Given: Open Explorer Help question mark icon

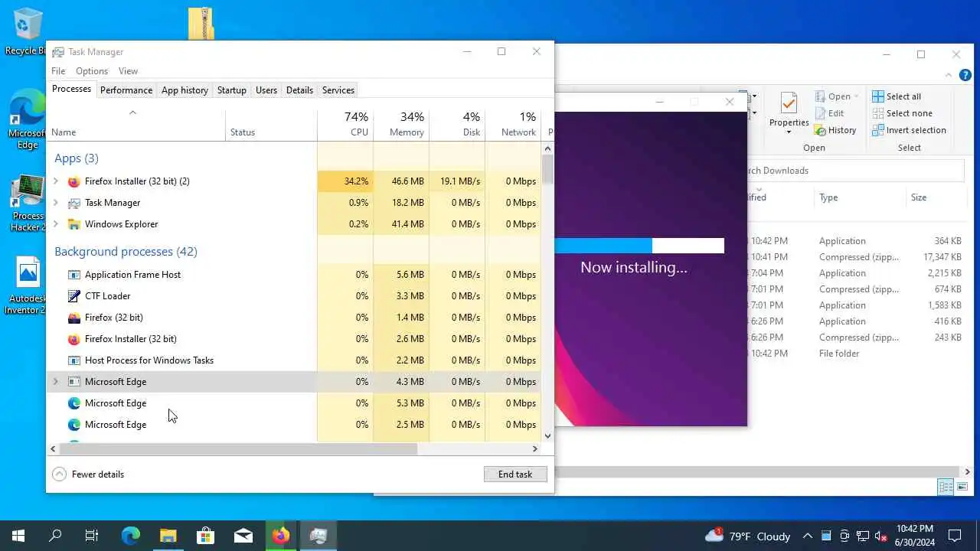Looking at the screenshot, I should point(965,75).
